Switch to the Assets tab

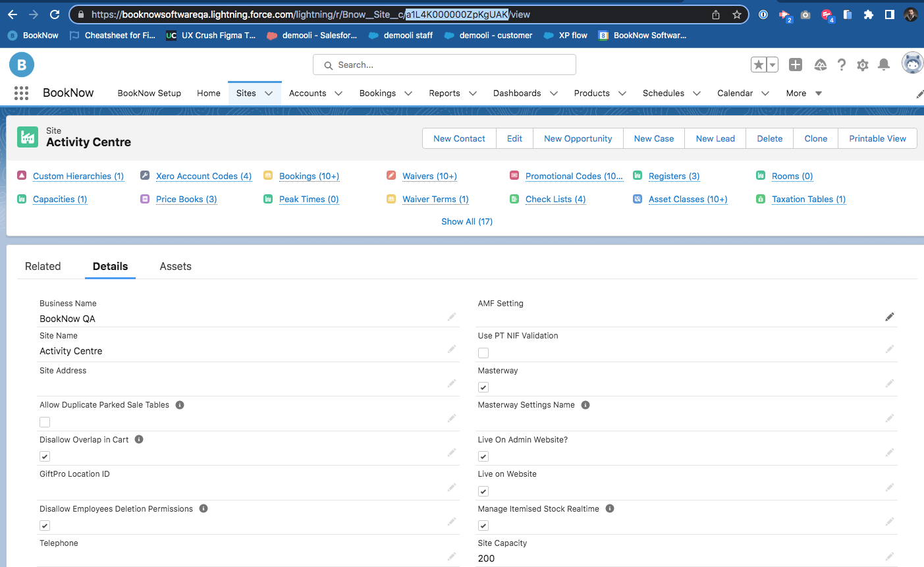point(175,266)
